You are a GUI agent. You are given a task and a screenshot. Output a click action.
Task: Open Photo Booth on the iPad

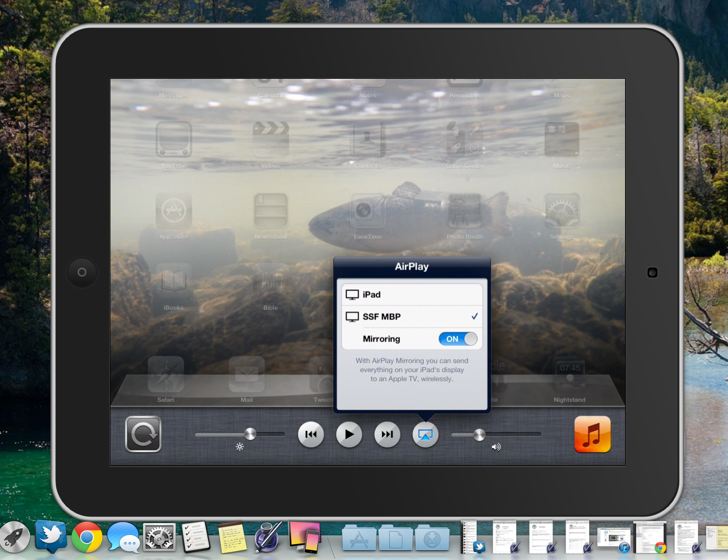pos(465,211)
